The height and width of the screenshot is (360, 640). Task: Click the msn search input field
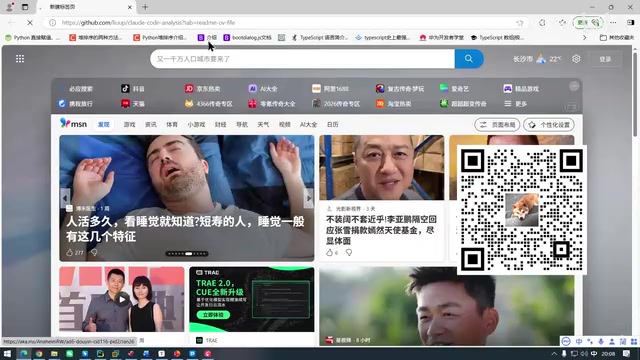tap(302, 59)
